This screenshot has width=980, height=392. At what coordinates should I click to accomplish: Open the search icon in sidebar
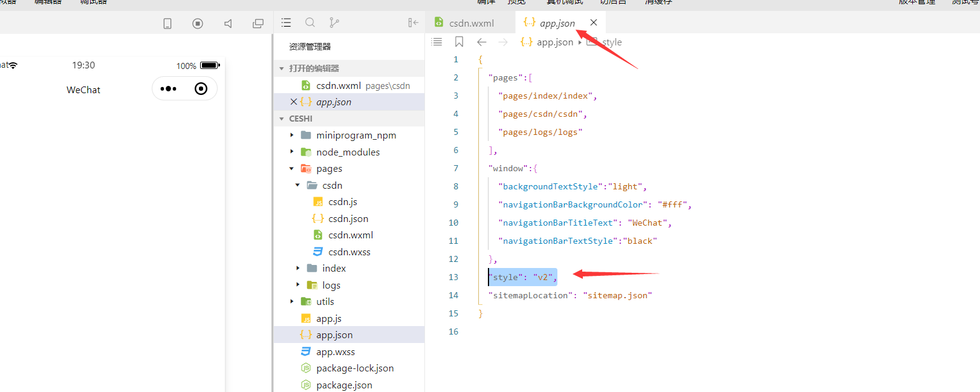310,22
